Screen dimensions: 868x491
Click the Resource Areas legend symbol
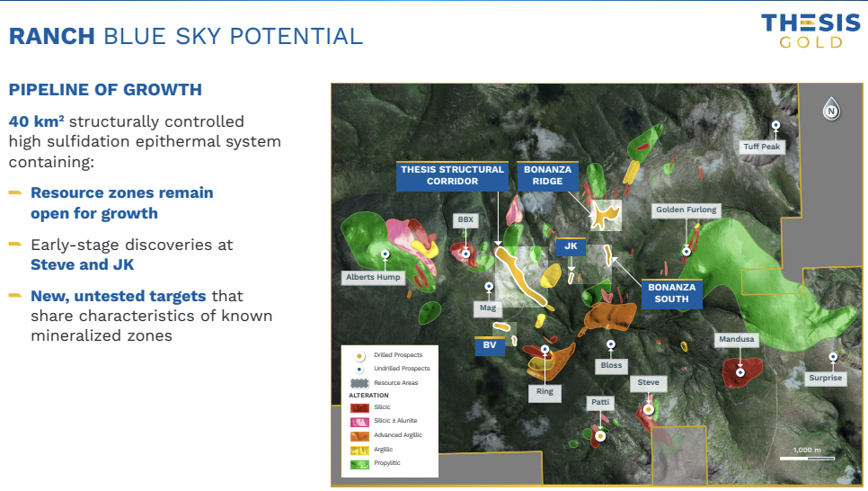click(359, 383)
